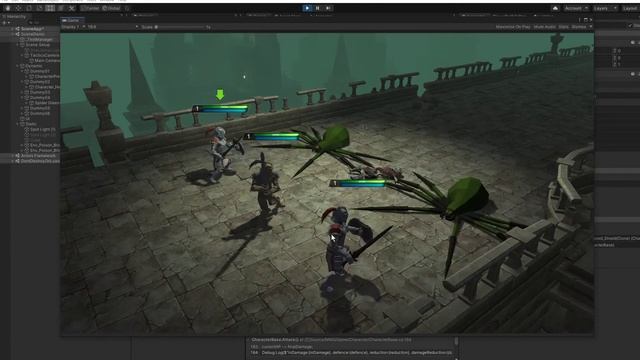The height and width of the screenshot is (360, 640).
Task: Toggle Mute Audio in Game view
Action: point(544,27)
